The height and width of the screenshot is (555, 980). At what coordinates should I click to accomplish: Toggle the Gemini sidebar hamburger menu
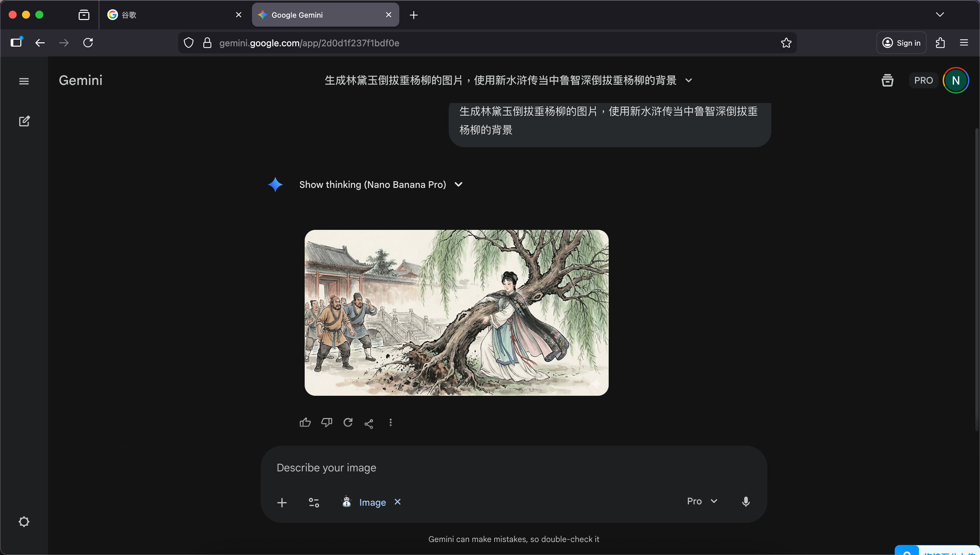[24, 81]
